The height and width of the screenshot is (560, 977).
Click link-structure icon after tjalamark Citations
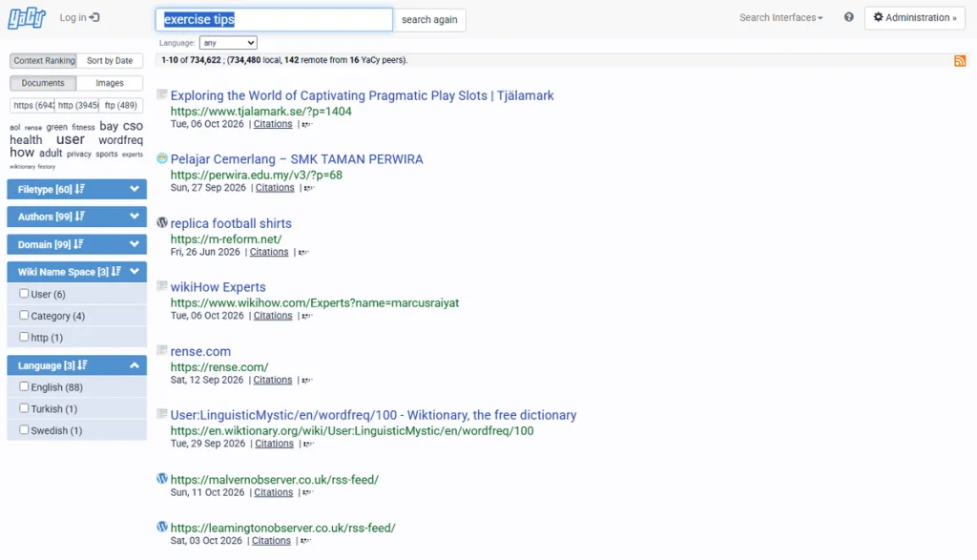coord(306,125)
